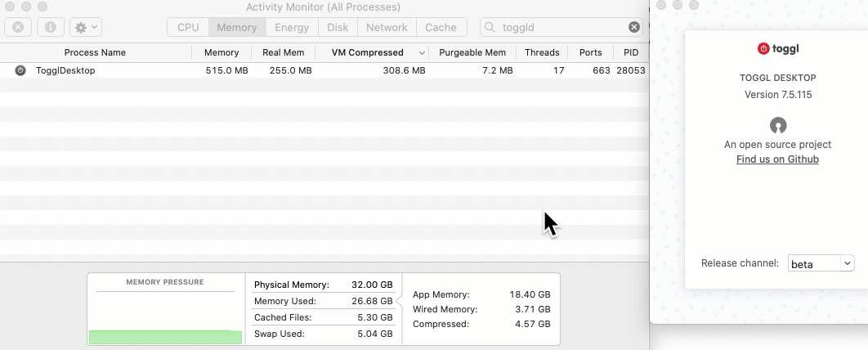Click the Wired Memory 3.71 GB entry
The width and height of the screenshot is (868, 350).
click(x=481, y=309)
